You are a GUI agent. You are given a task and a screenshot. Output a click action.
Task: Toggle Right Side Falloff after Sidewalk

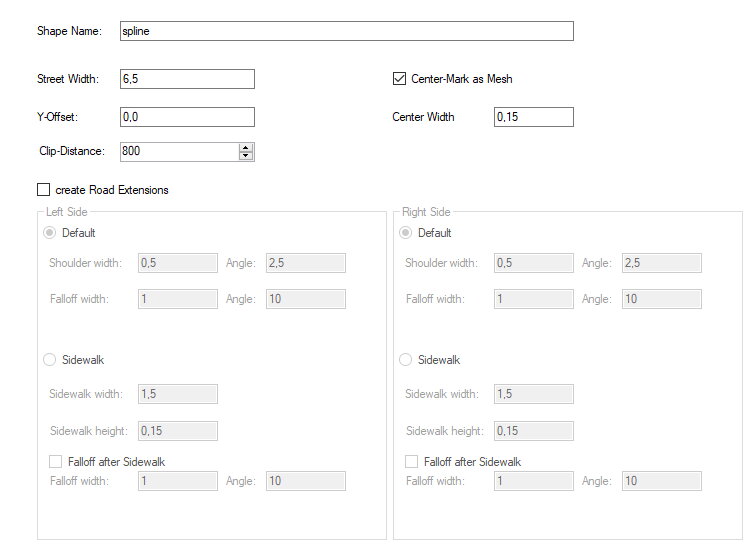tap(412, 462)
